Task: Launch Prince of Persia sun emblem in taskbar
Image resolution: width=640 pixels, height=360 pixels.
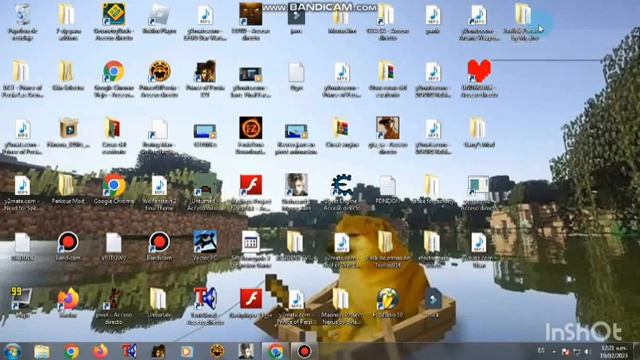Action: 217,351
